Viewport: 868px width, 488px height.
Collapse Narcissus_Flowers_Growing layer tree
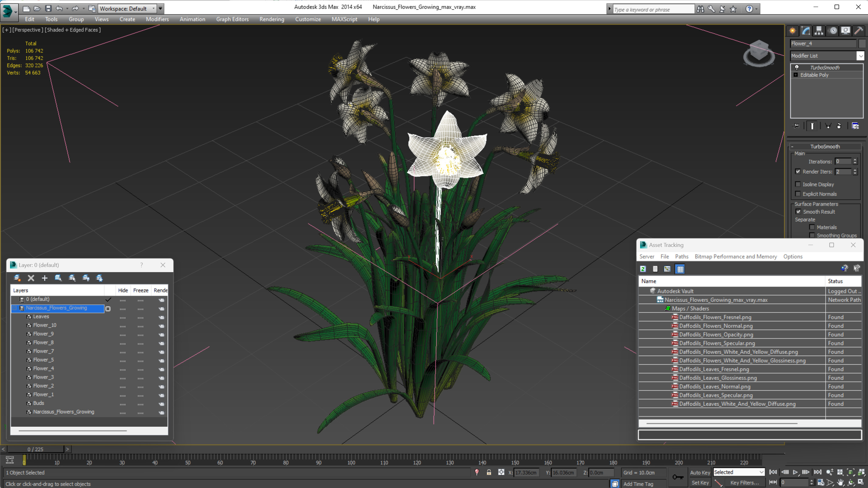tap(15, 308)
